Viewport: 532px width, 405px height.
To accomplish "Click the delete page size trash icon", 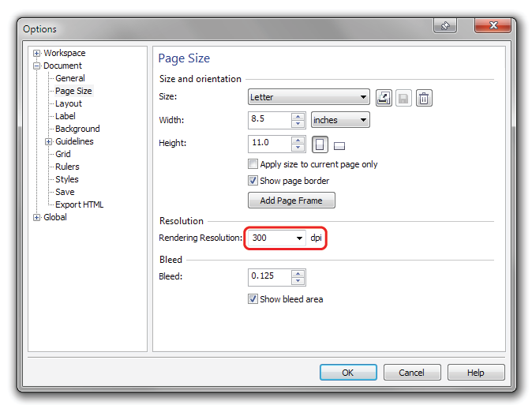I will point(424,98).
